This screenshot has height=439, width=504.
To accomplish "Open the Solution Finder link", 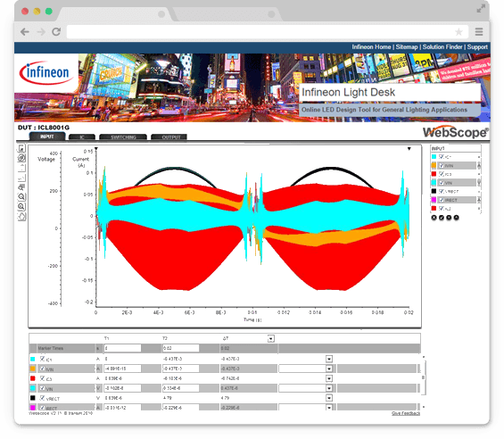I will (x=442, y=47).
